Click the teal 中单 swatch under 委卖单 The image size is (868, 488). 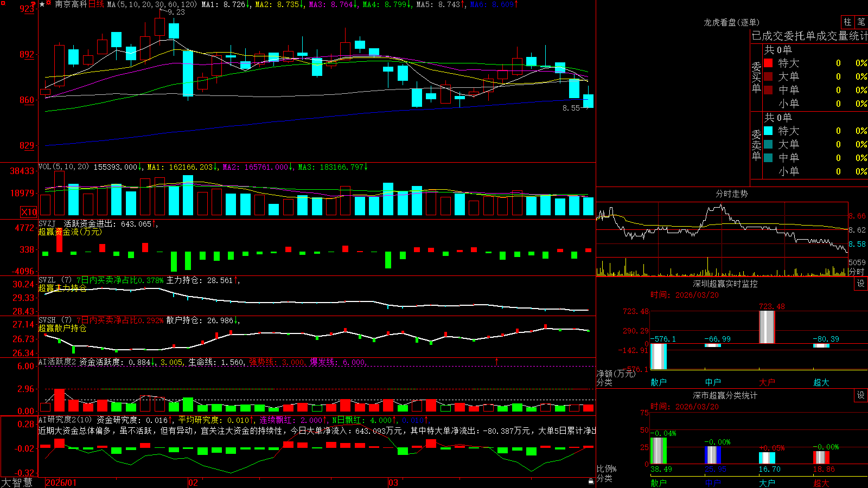768,157
